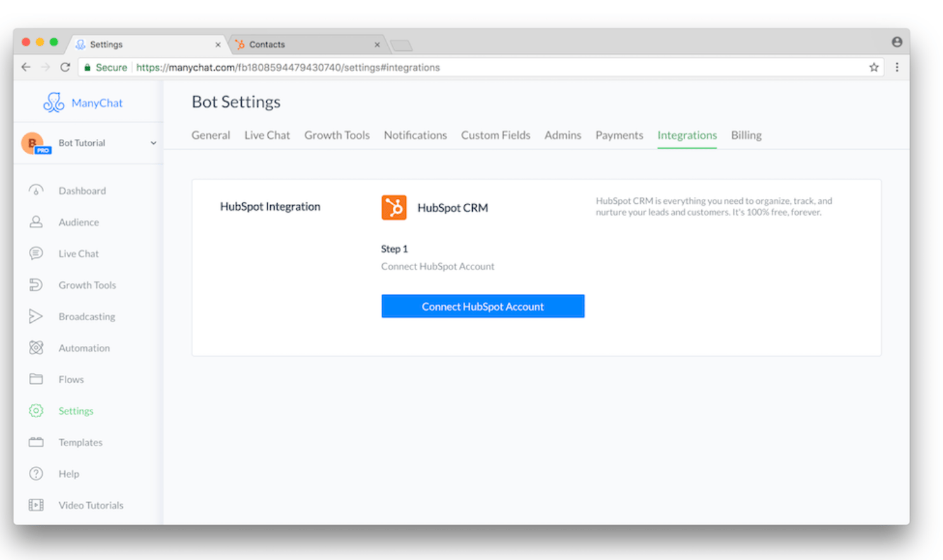Bookmark the page with the star icon
The image size is (943, 560).
tap(874, 67)
